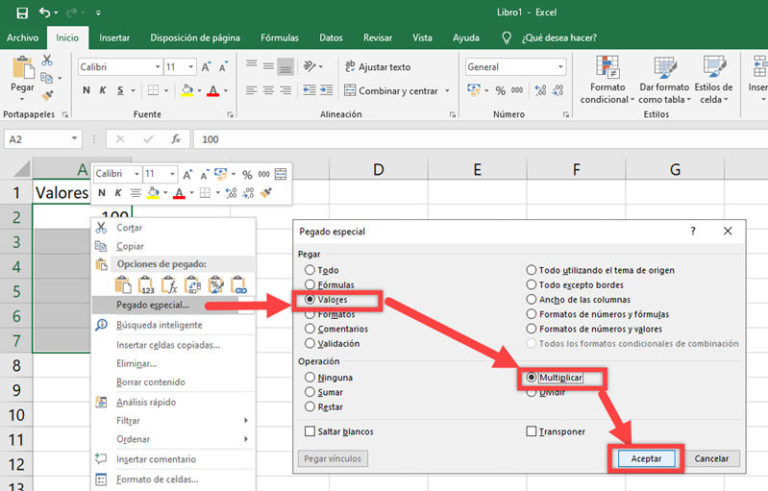Check the Saltar blancos checkbox
The height and width of the screenshot is (491, 768).
[x=310, y=431]
